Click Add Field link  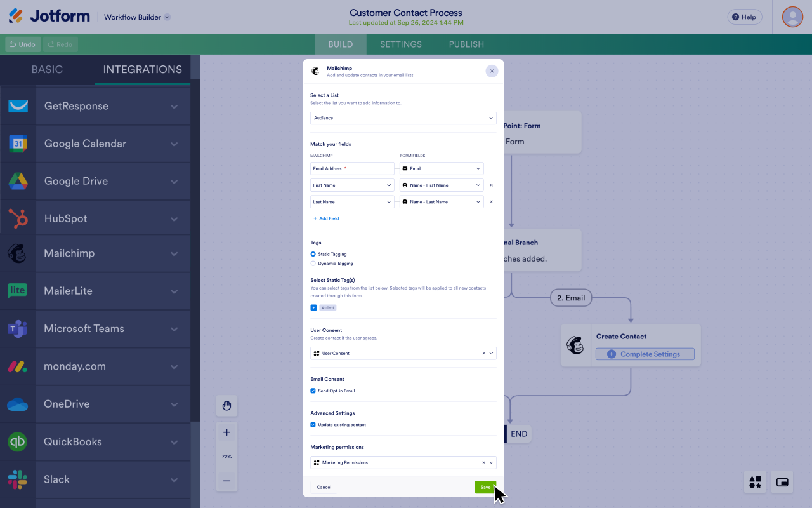point(326,218)
